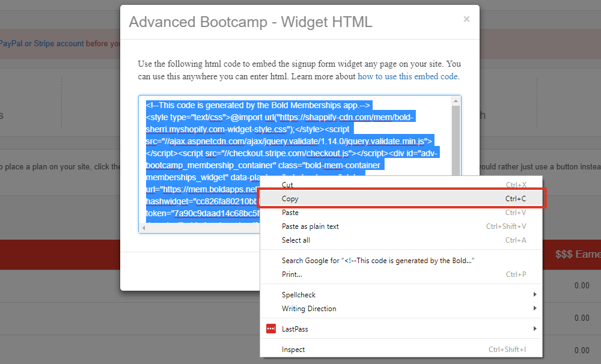Close the Widget HTML dialog
601x364 pixels.
pos(466,19)
